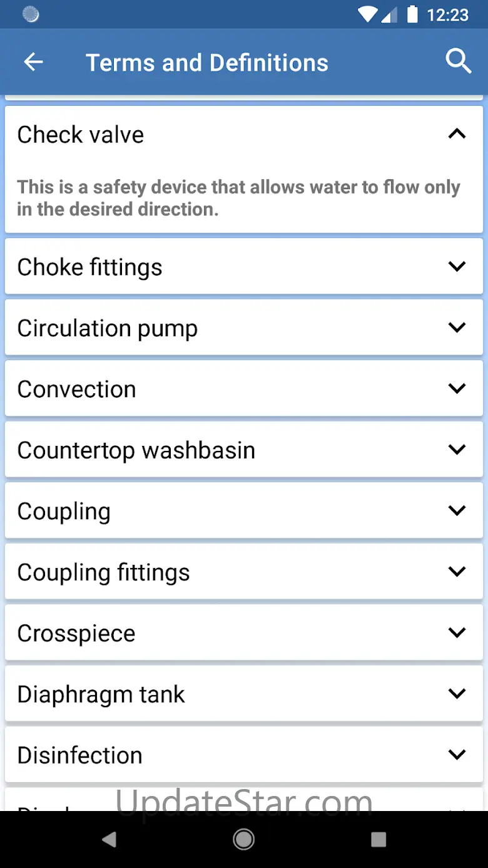Expand the Coupling fittings arrow
The width and height of the screenshot is (488, 868).
coord(457,571)
